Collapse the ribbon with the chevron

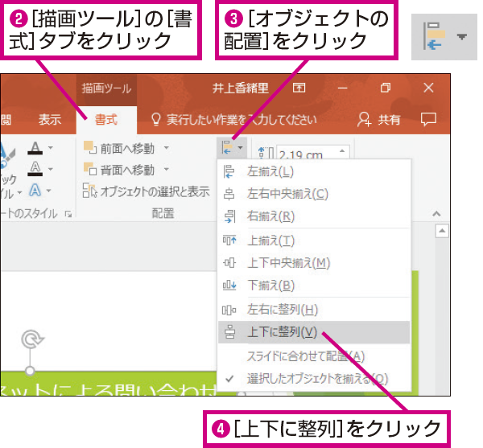click(436, 213)
